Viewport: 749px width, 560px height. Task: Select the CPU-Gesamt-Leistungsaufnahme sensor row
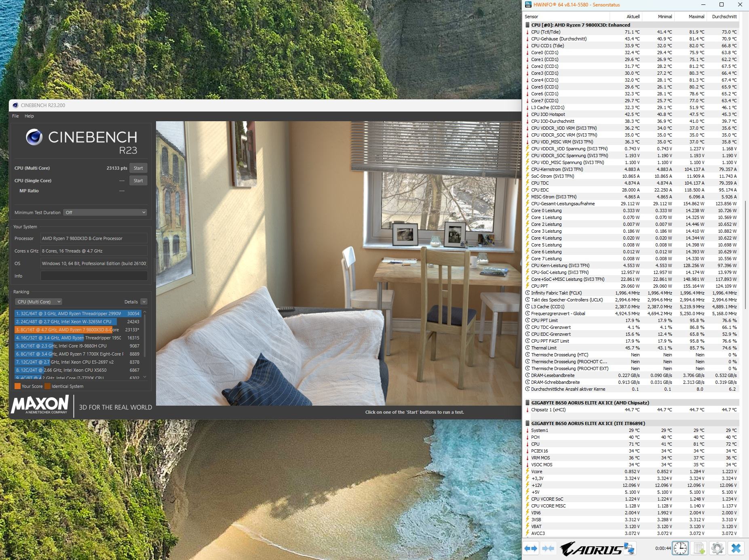pyautogui.click(x=632, y=204)
